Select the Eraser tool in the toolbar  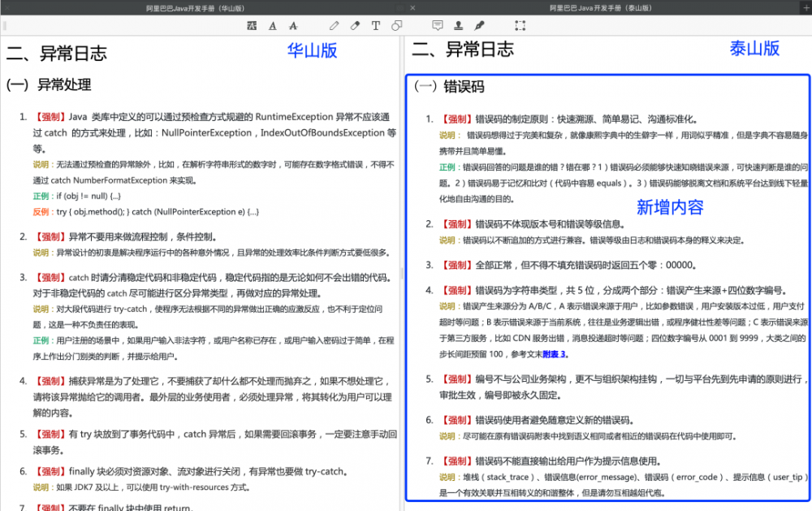(x=355, y=25)
